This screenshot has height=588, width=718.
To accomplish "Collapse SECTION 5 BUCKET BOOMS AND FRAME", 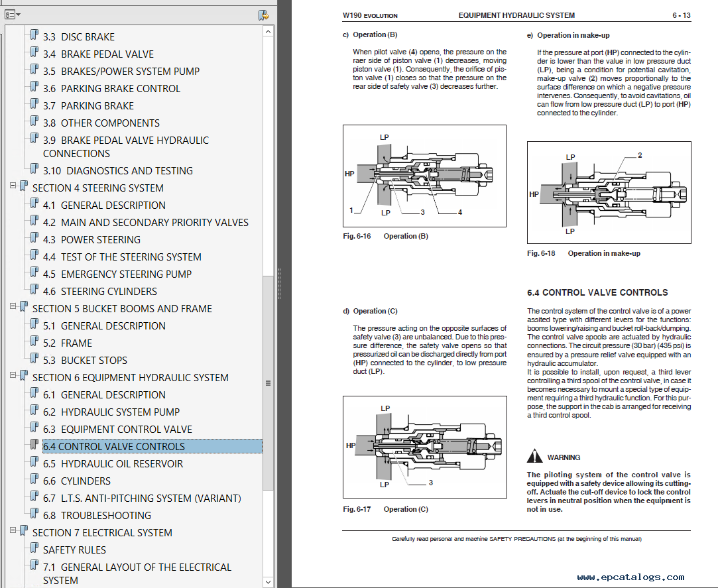I will [x=13, y=306].
